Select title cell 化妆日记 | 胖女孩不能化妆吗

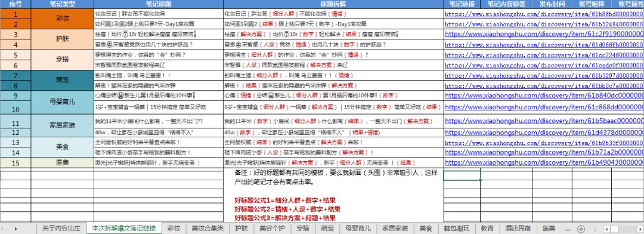[x=159, y=14]
